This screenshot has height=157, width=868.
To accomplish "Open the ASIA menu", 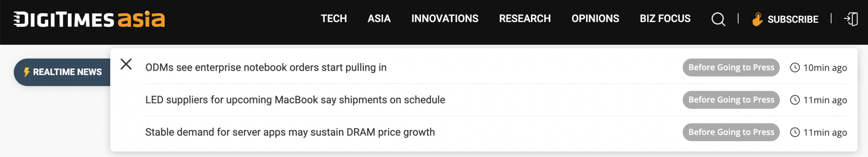I will pos(379,19).
